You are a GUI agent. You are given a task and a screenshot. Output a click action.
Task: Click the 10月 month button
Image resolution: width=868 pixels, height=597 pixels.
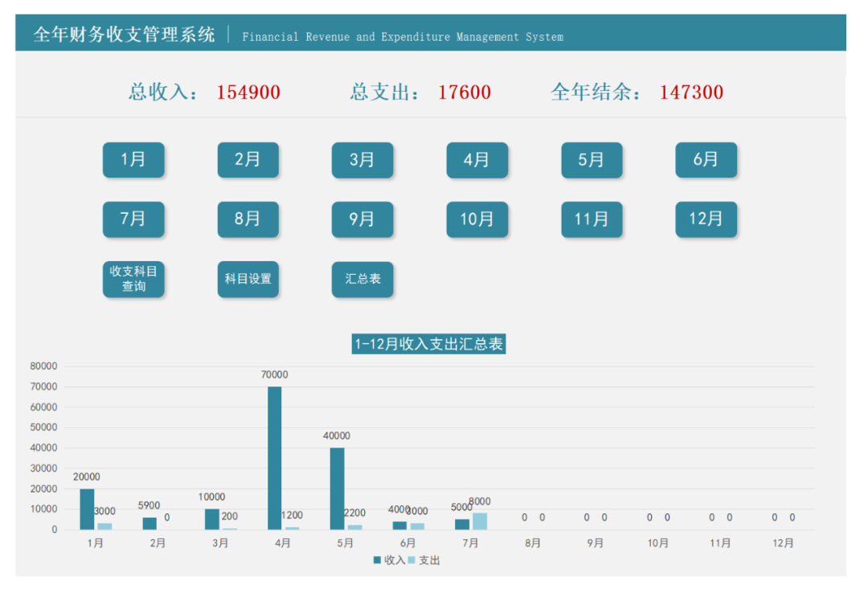pyautogui.click(x=477, y=219)
